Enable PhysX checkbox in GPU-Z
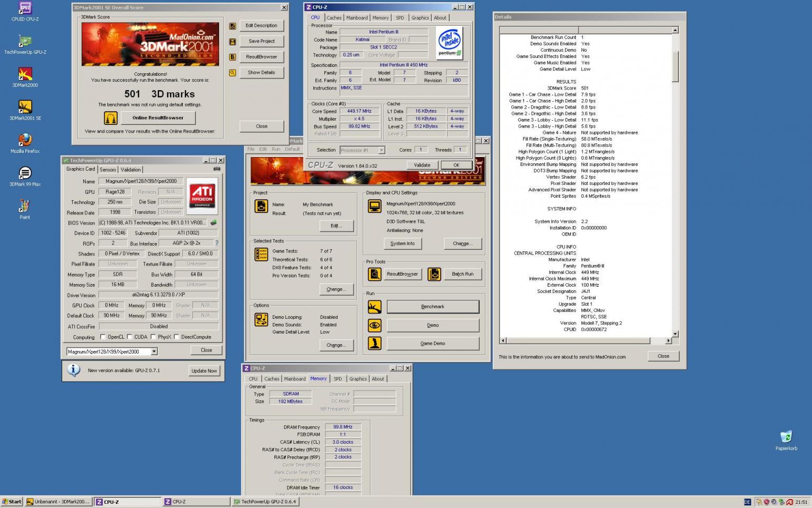The height and width of the screenshot is (508, 812). pyautogui.click(x=153, y=337)
